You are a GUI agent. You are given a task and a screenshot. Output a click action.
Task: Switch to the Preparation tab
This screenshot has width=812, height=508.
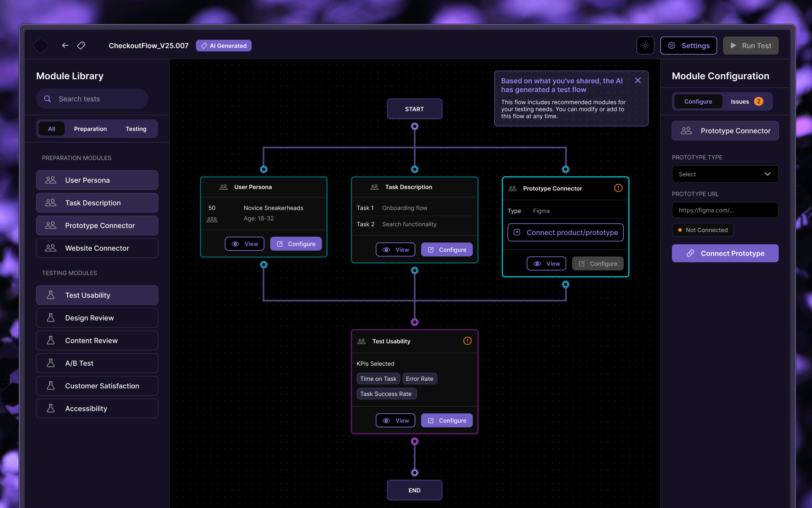(x=90, y=129)
